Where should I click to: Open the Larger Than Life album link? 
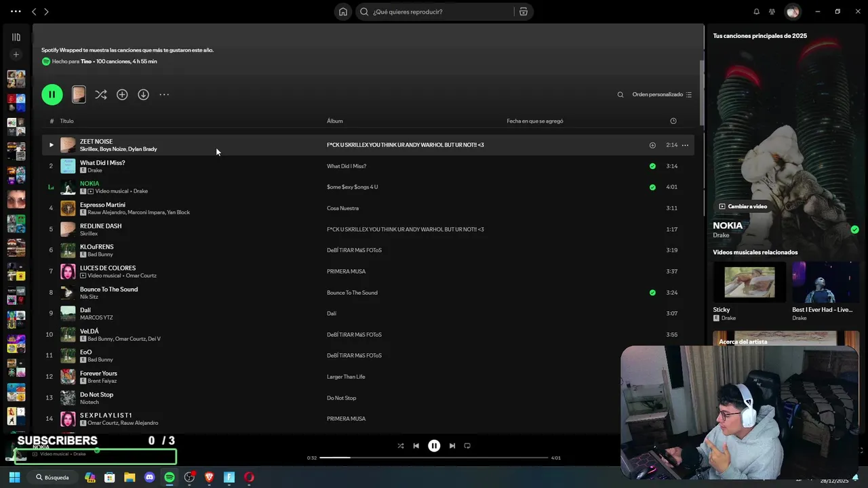(x=346, y=377)
